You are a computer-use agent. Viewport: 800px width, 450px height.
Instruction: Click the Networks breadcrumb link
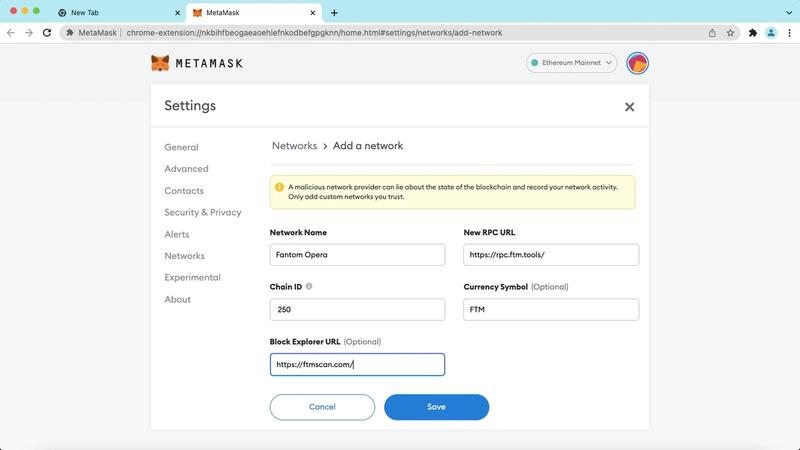coord(294,145)
